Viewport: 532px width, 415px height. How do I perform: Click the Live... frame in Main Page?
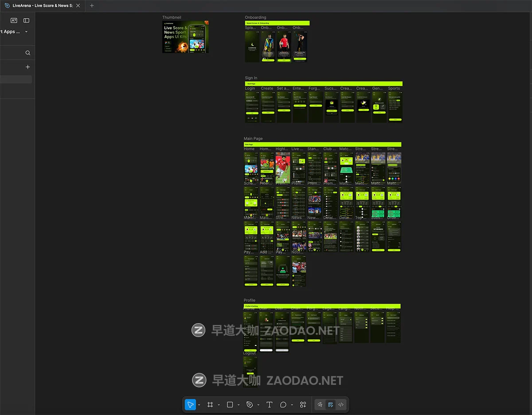pos(298,168)
